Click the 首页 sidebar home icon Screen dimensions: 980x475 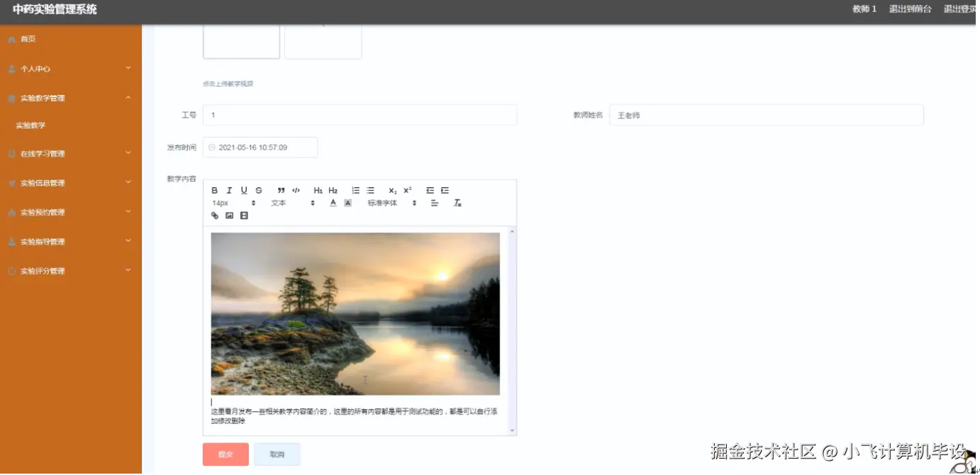(x=11, y=40)
